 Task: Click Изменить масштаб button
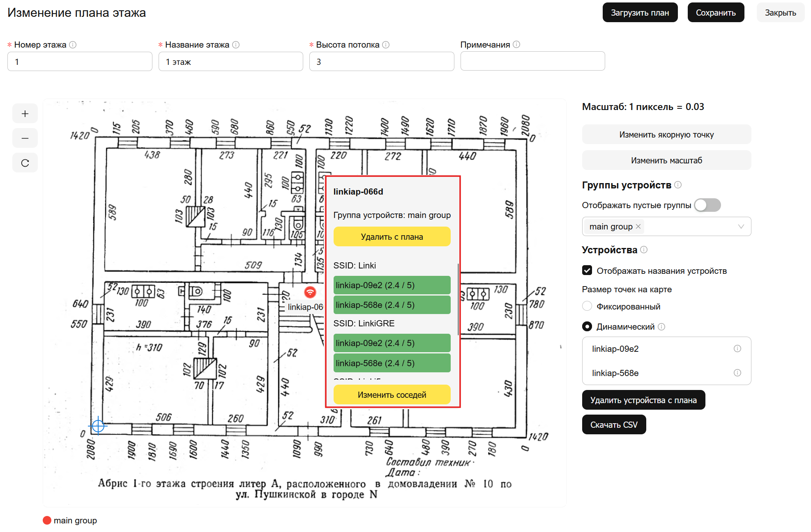[666, 160]
